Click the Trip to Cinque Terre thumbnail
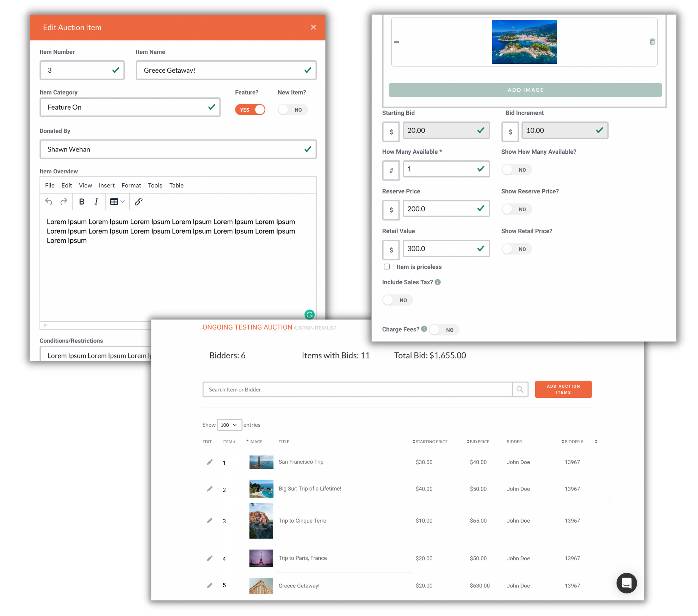The height and width of the screenshot is (616, 698). pos(261,521)
